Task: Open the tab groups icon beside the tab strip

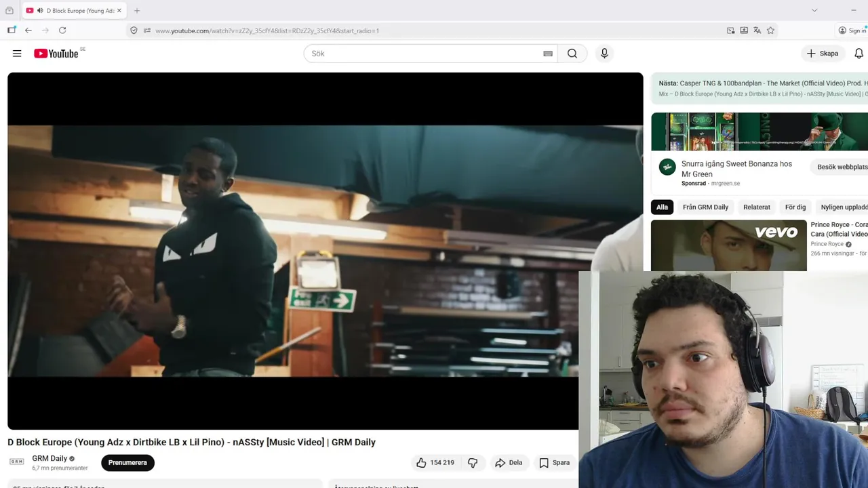Action: coord(9,10)
